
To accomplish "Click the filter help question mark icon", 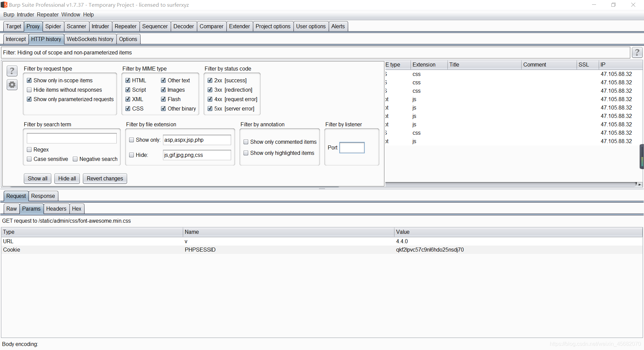I will pyautogui.click(x=12, y=71).
